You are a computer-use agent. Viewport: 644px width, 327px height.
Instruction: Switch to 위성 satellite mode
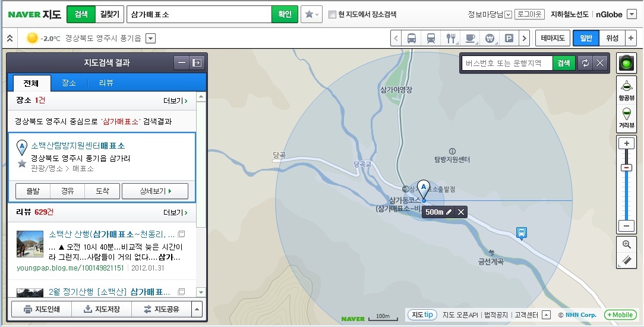[x=612, y=38]
